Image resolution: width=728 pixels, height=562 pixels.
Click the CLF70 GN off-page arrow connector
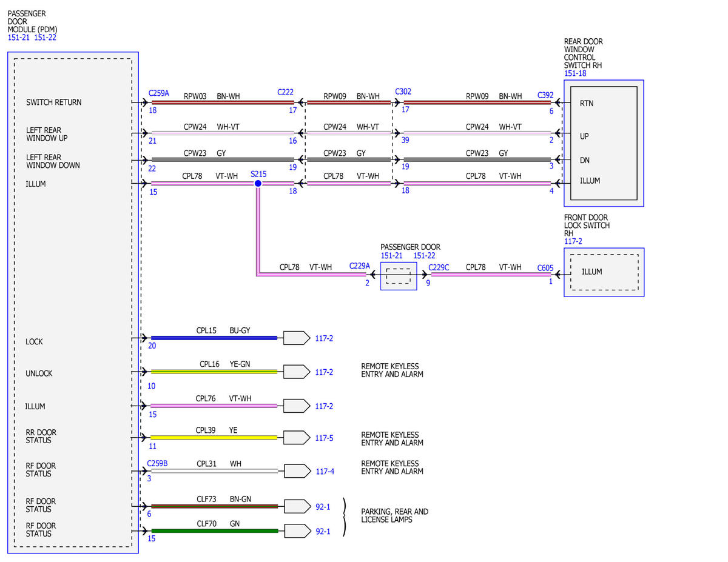point(296,531)
